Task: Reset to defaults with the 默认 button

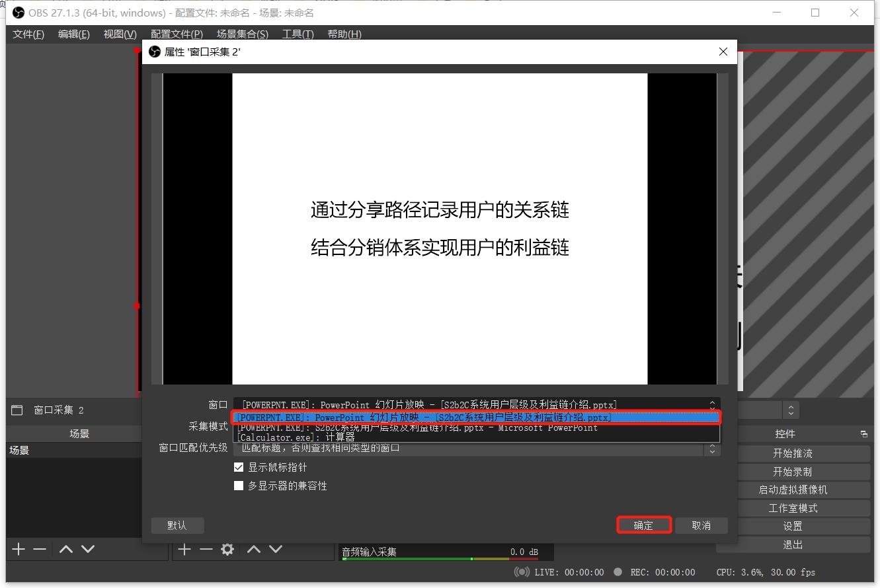Action: 177,525
